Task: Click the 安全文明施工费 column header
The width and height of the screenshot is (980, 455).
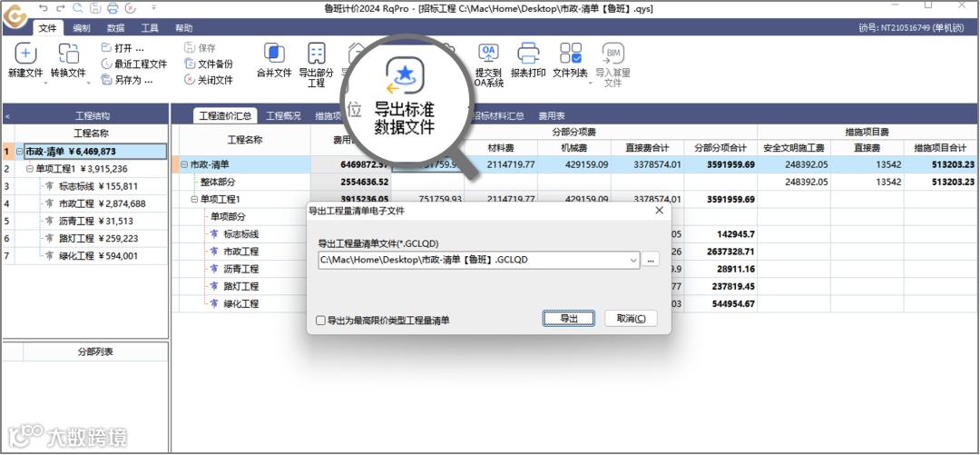Action: click(794, 148)
